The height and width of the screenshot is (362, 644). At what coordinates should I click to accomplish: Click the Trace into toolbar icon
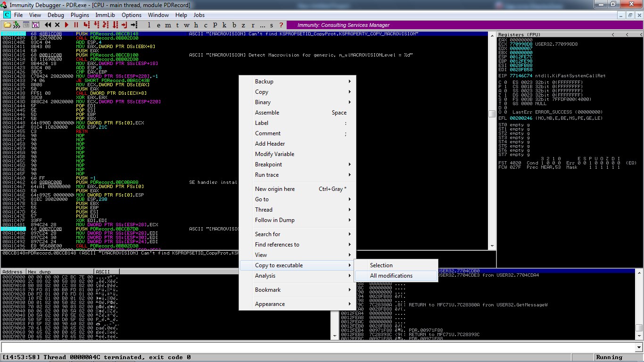point(106,25)
